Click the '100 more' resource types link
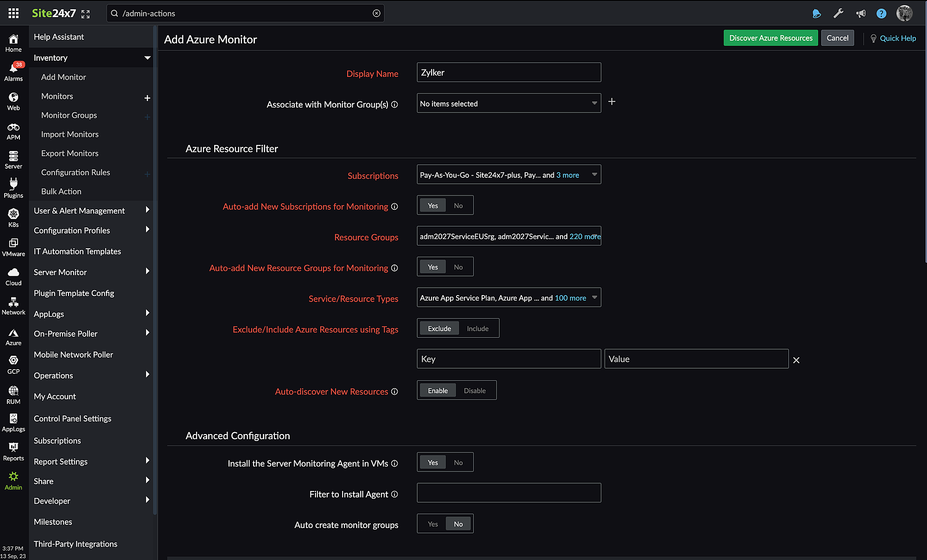This screenshot has height=560, width=927. [x=571, y=298]
